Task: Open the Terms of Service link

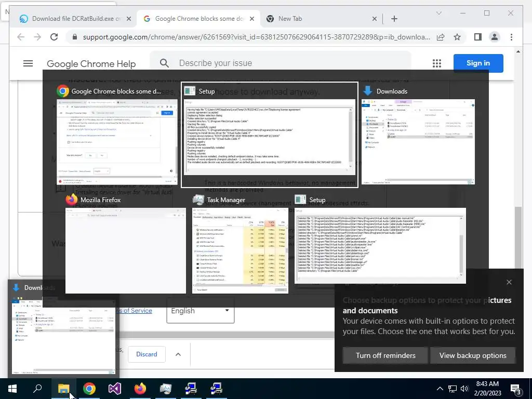Action: point(135,311)
